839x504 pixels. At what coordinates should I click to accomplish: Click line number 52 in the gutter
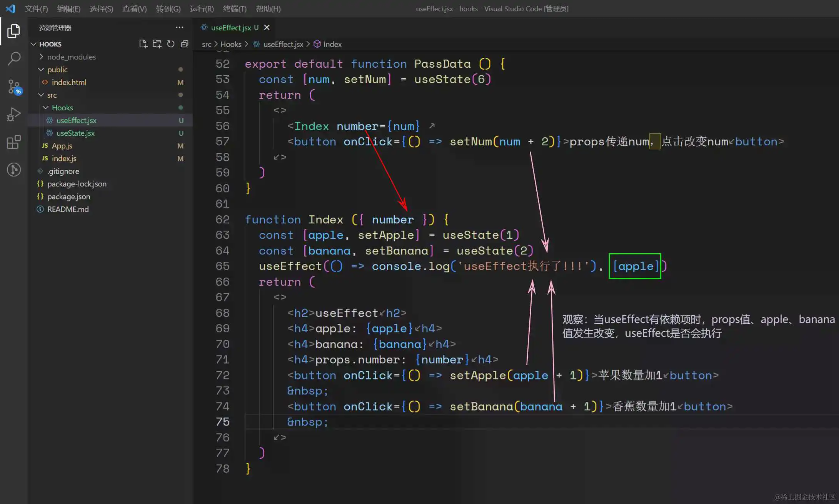coord(222,63)
